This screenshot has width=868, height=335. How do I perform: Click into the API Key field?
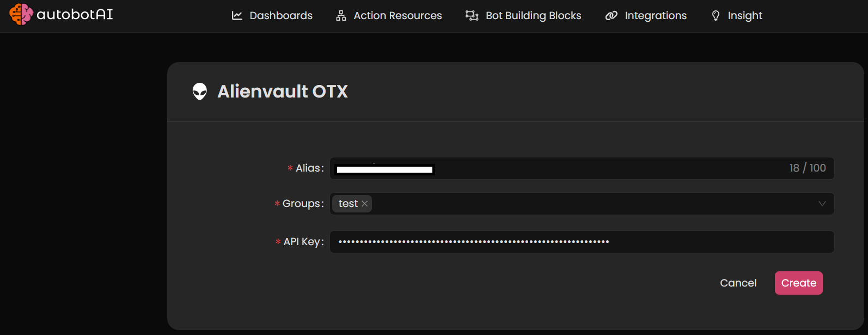[582, 242]
